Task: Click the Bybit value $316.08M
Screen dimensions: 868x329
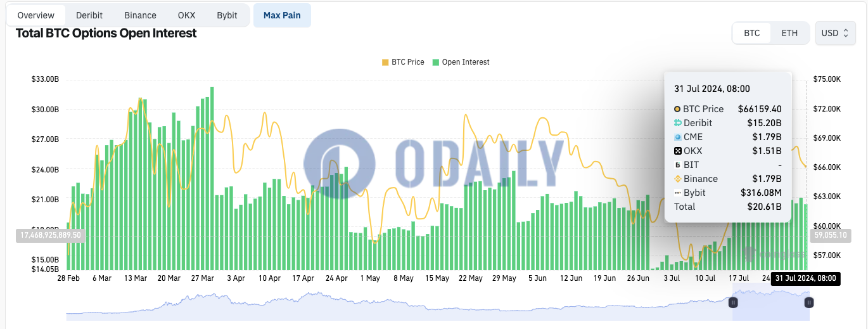Action: coord(761,193)
